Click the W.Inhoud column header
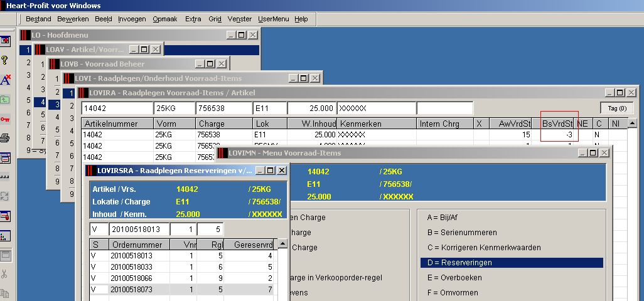Screen dimensions: 644x301 [312, 124]
